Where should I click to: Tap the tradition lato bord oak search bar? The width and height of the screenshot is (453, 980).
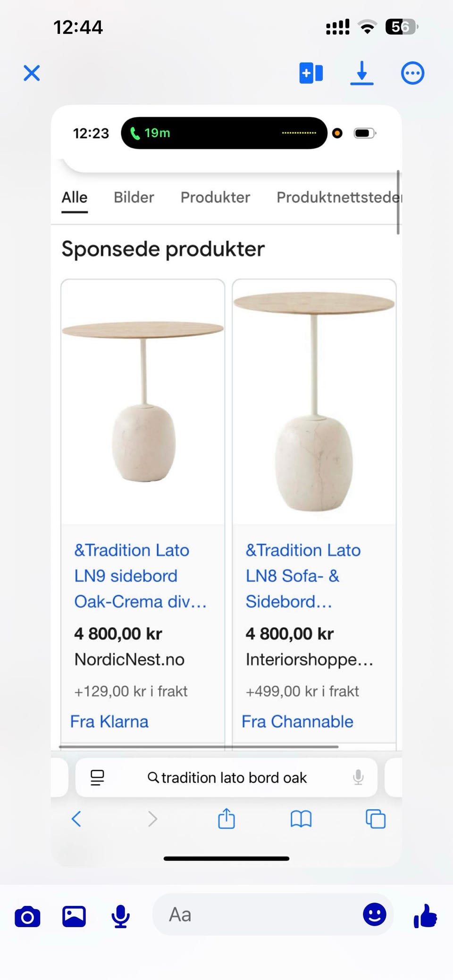[x=226, y=778]
